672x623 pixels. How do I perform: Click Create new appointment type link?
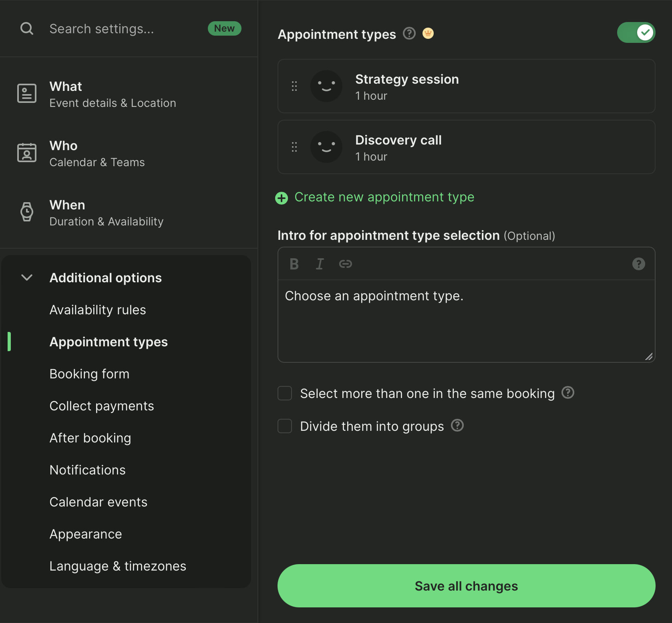tap(384, 197)
